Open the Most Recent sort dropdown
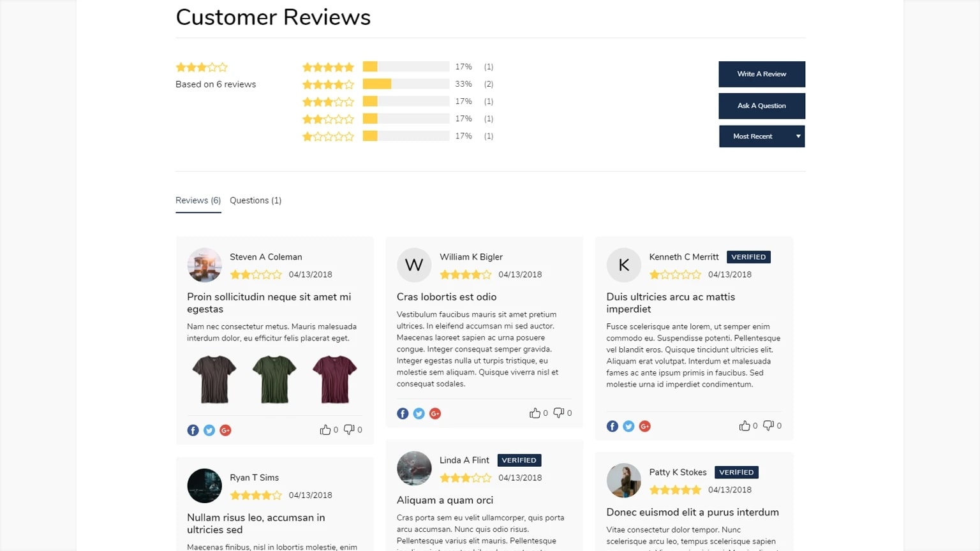 (762, 136)
